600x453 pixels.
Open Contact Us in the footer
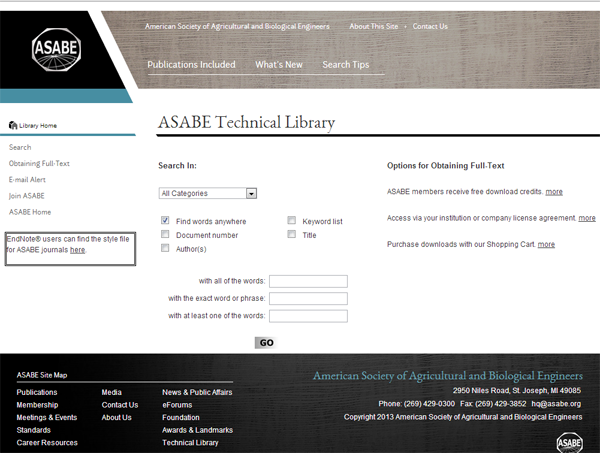[x=120, y=405]
